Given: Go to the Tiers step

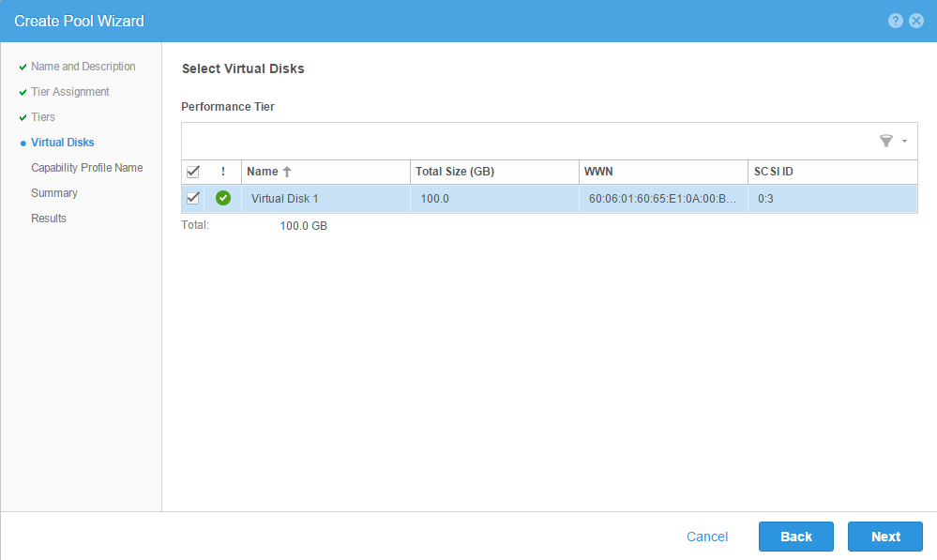Looking at the screenshot, I should (x=43, y=117).
